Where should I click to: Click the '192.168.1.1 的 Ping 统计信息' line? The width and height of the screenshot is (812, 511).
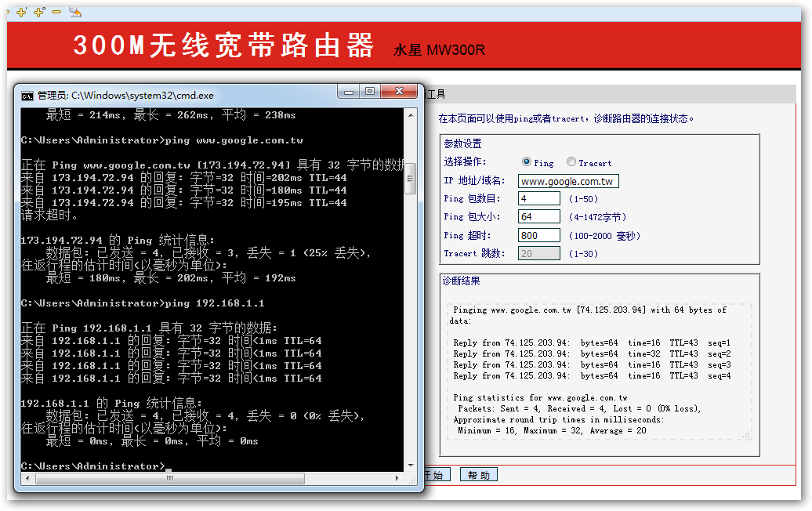point(111,404)
